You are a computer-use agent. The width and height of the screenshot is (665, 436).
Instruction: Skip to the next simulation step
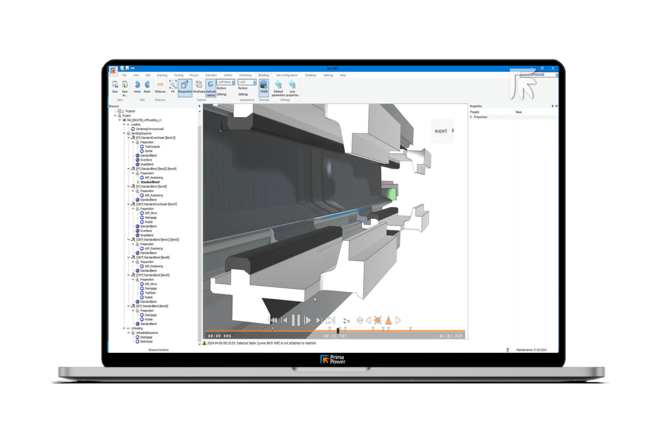click(x=319, y=320)
